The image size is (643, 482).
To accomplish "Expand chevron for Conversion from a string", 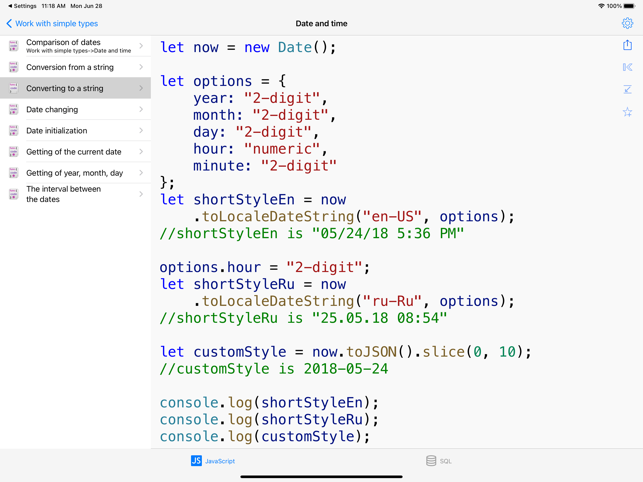I will [x=141, y=67].
